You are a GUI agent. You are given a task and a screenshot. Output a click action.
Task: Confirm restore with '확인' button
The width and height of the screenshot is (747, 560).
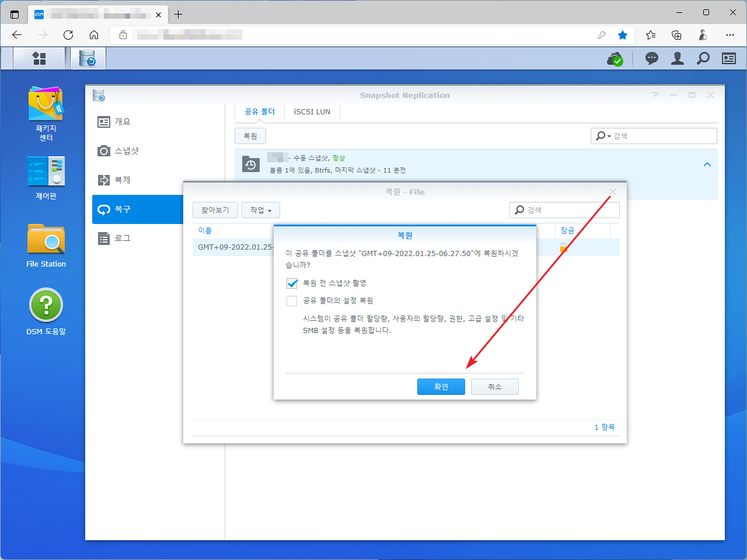pos(441,387)
